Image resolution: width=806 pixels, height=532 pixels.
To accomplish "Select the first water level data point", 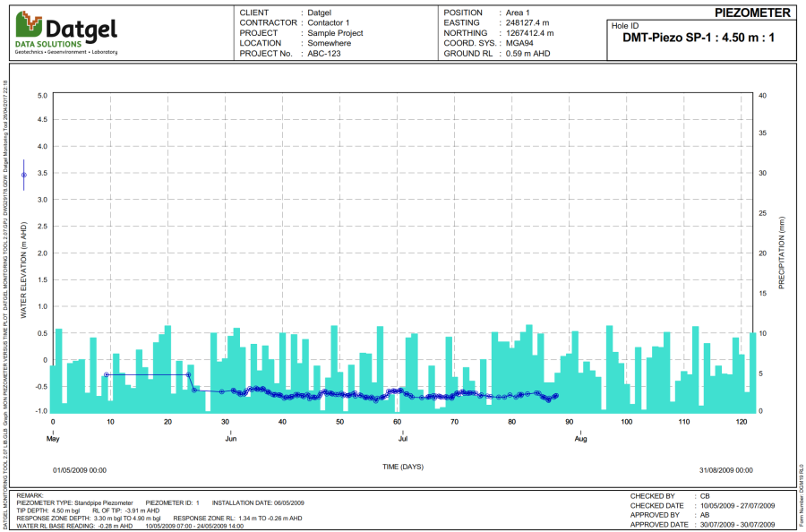I will 107,374.
